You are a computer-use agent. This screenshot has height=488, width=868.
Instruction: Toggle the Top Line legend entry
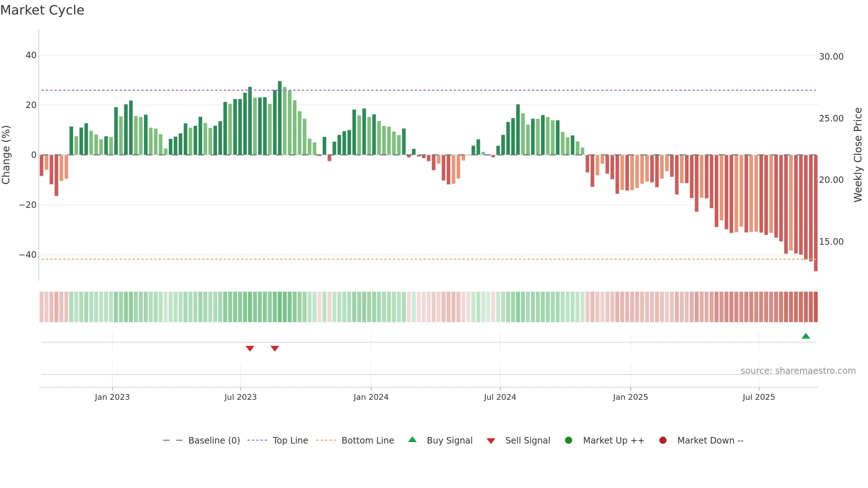[x=278, y=440]
